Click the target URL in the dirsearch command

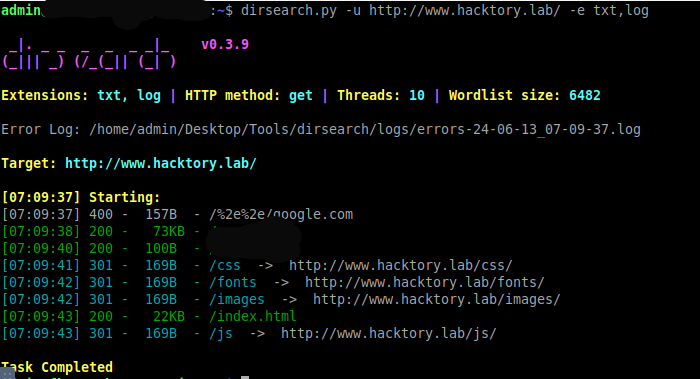pos(464,10)
